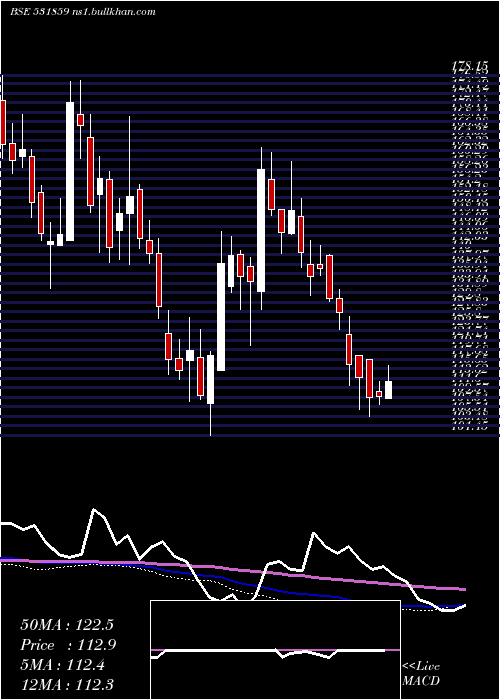Click the Price : 112.9 label
Image resolution: width=500 pixels, height=700 pixels.
[68, 645]
